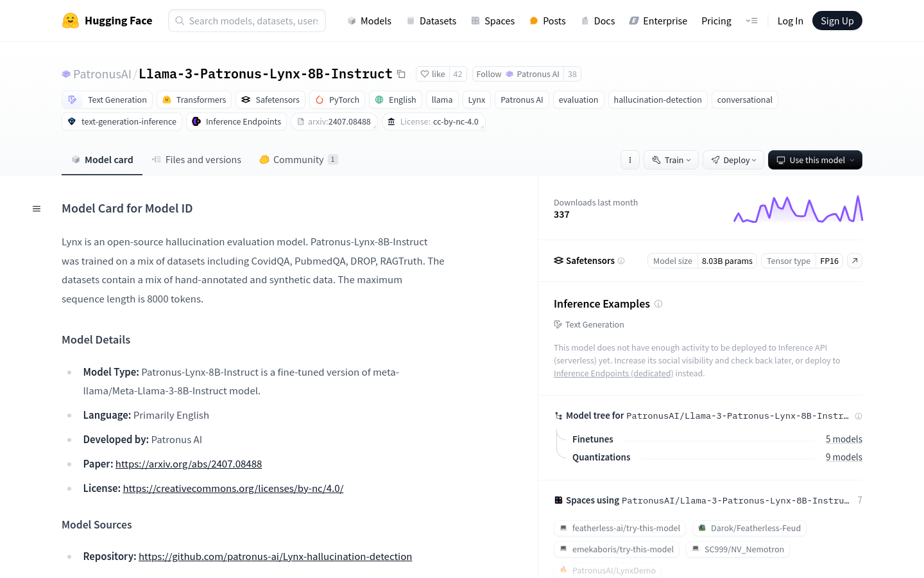Screen dimensions: 924x578
Task: Copy the model name with copy icon
Action: click(x=401, y=74)
